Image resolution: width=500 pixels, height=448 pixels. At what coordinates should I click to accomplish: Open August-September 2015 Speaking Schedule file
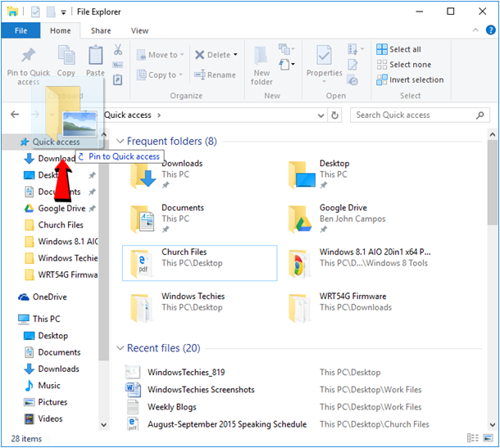point(227,424)
